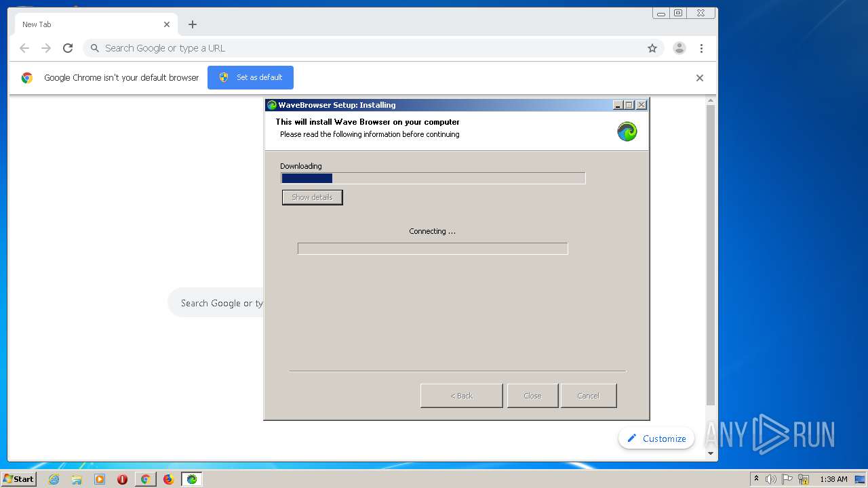Switch to Wave Browser installer on taskbar
The width and height of the screenshot is (868, 488).
[x=192, y=479]
